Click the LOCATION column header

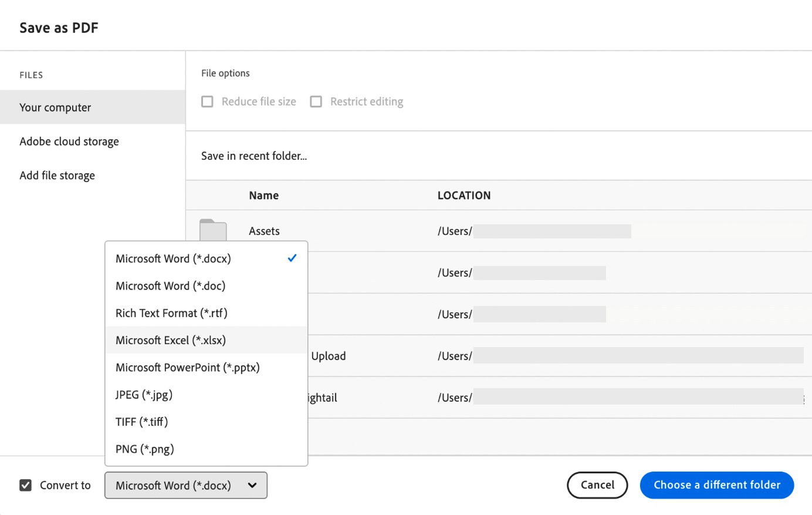464,196
